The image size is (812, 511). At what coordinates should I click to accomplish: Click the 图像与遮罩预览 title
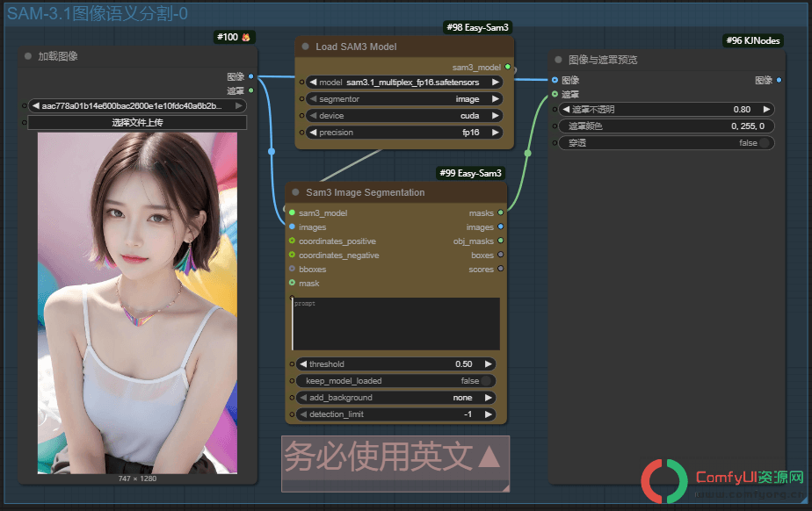tap(603, 60)
